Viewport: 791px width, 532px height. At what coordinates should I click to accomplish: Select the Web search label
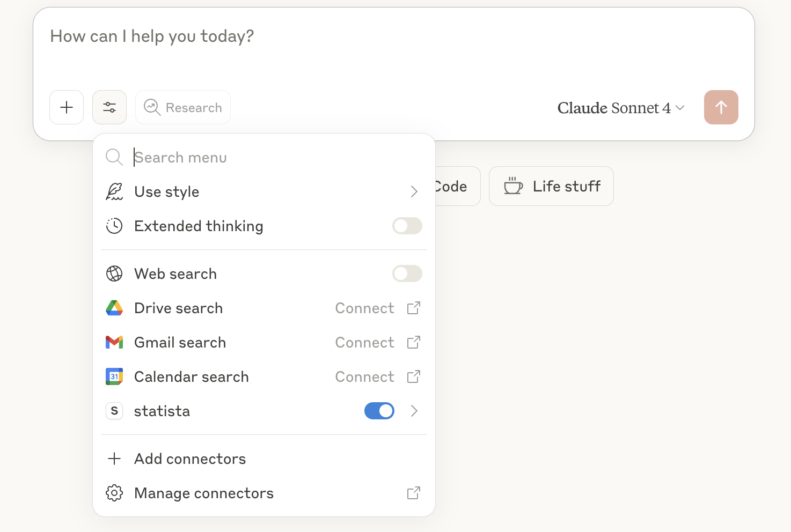(x=175, y=274)
